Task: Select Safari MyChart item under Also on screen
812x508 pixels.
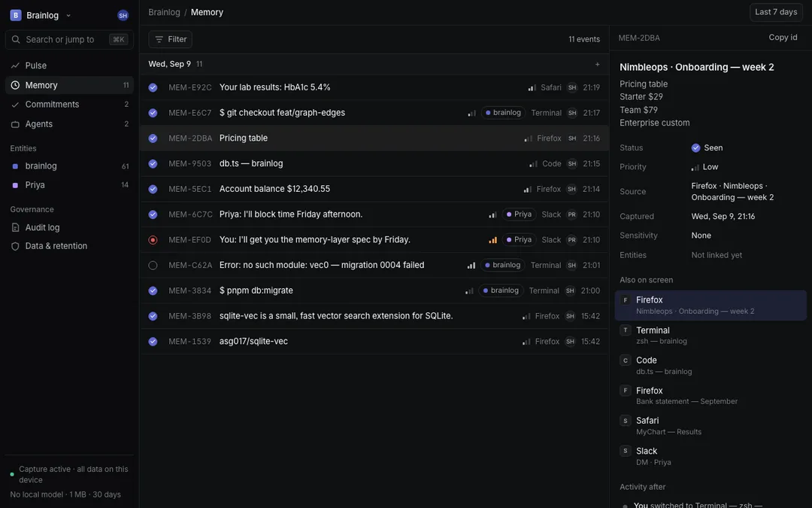Action: pyautogui.click(x=710, y=425)
